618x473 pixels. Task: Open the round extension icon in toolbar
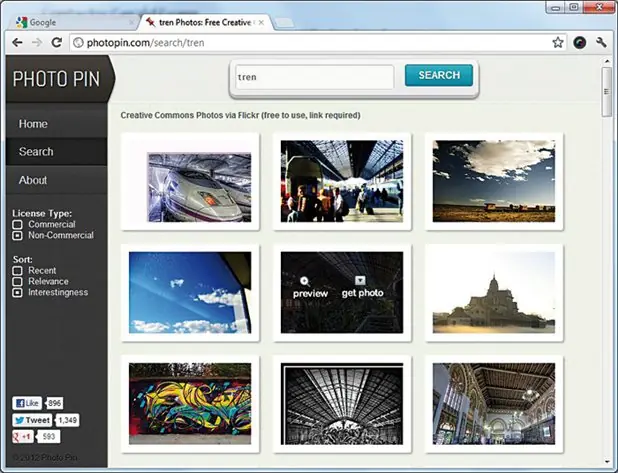tap(579, 43)
